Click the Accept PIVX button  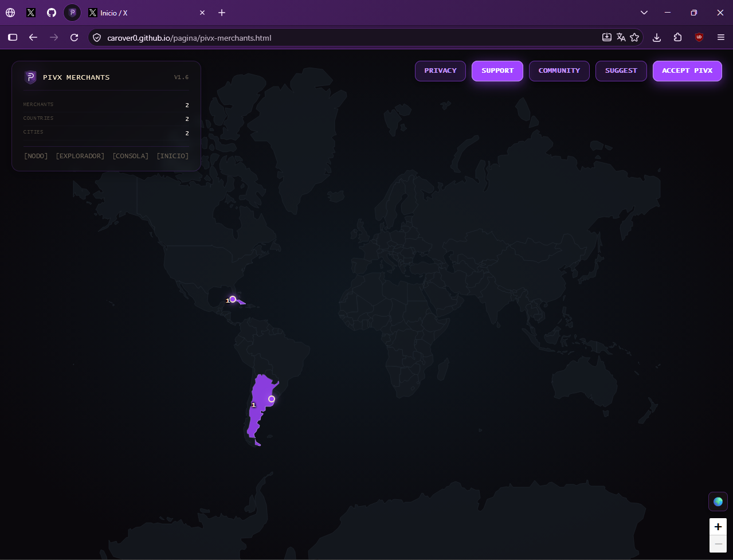[x=687, y=71]
